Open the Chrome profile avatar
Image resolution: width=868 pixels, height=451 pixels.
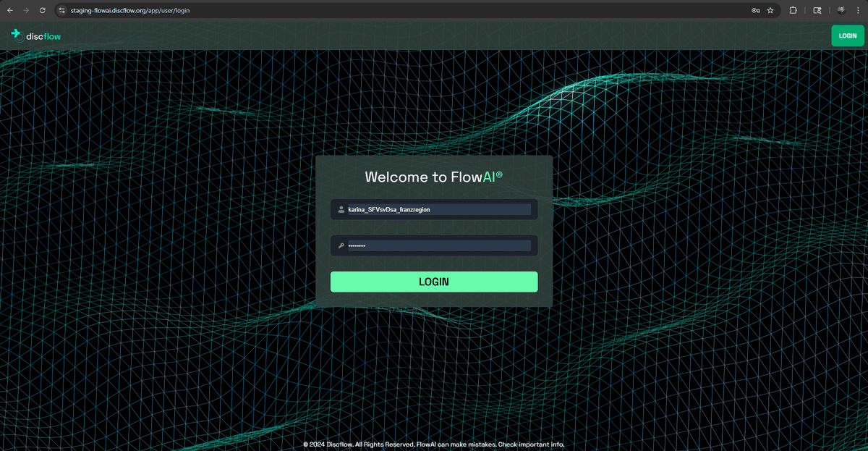click(841, 10)
